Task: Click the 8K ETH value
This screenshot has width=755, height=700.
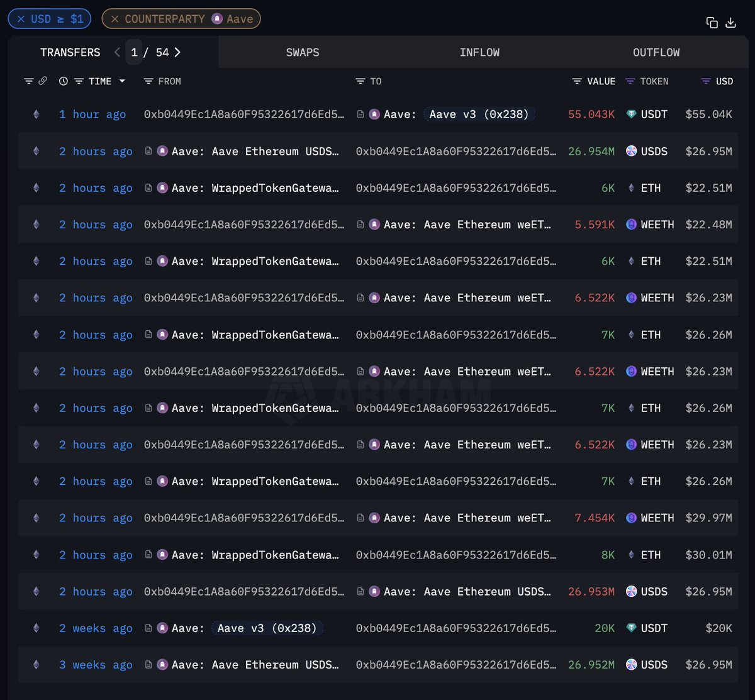Action: [608, 555]
